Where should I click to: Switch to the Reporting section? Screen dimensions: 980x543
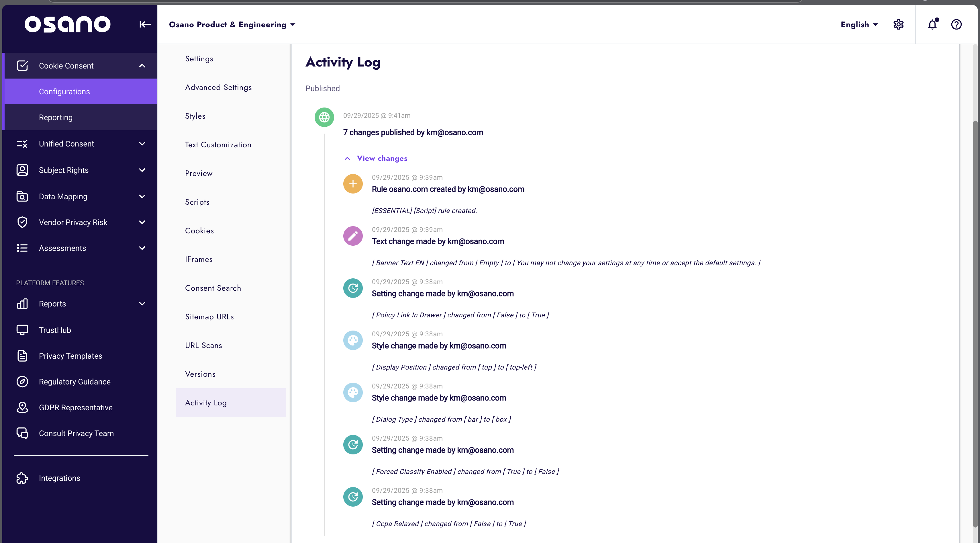56,117
